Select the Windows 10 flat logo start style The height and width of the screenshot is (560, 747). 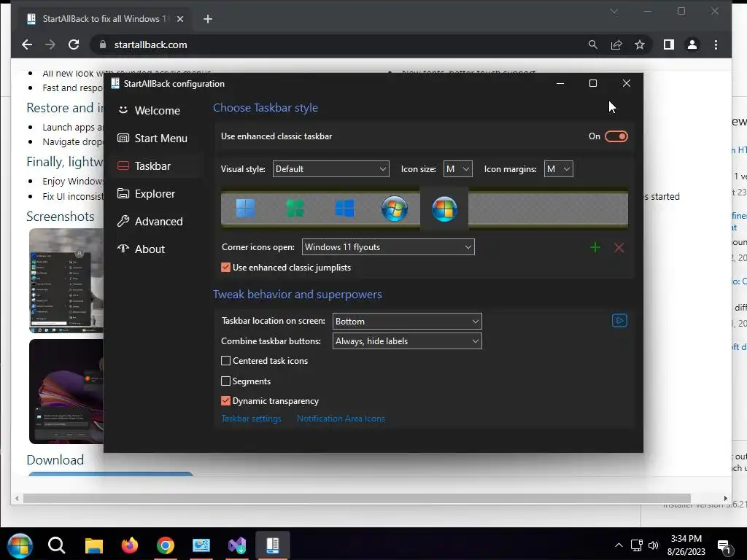coord(344,209)
